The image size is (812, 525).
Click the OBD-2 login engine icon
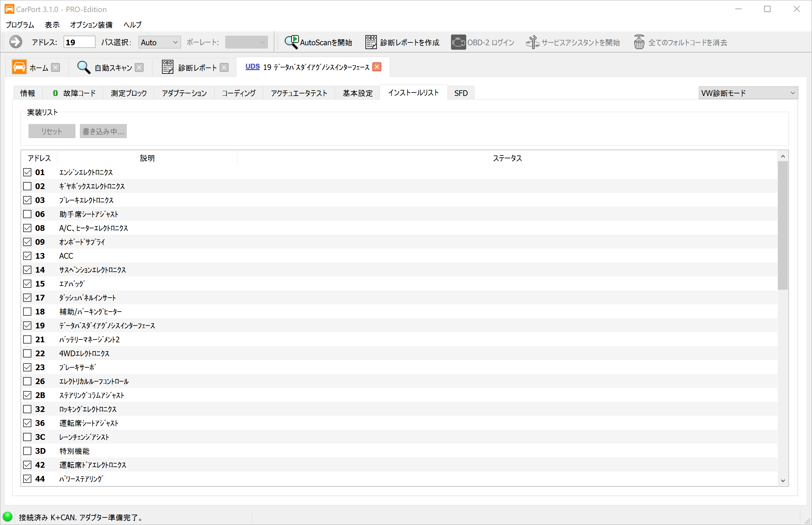tap(458, 42)
